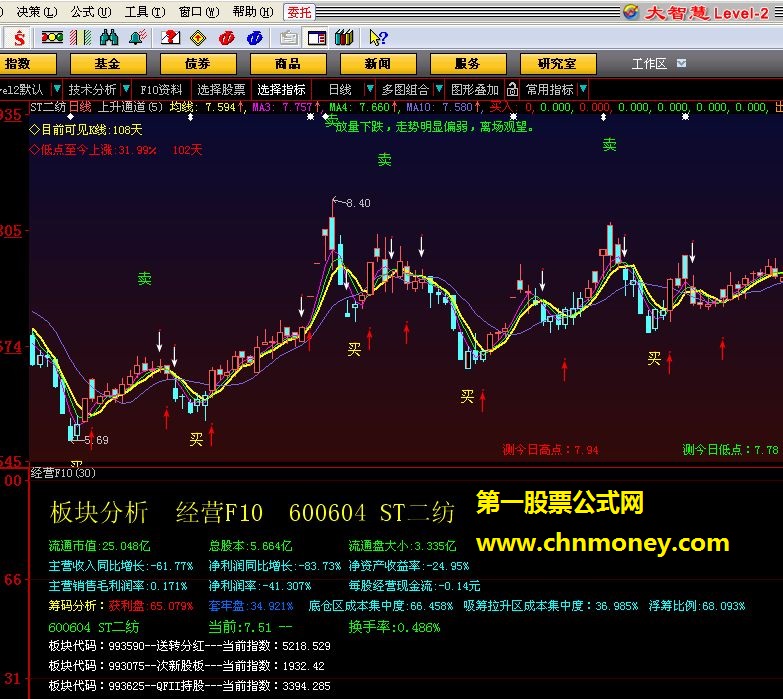Expand the 常用指标 dropdown arrow
The height and width of the screenshot is (699, 783).
pyautogui.click(x=583, y=89)
